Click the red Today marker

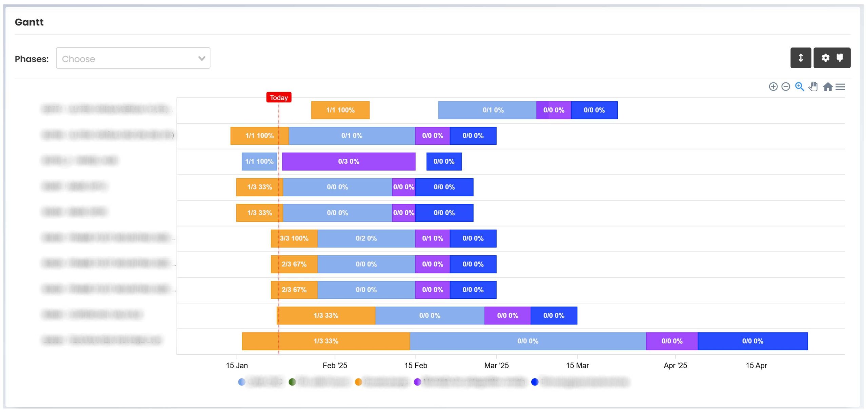tap(279, 97)
